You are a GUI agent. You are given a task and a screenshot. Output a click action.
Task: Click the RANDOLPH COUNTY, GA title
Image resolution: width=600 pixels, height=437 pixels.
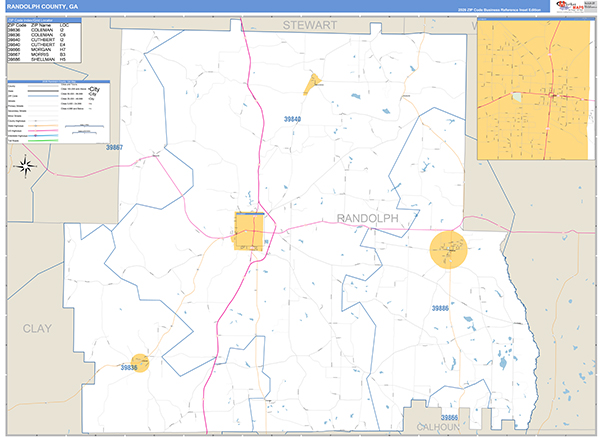42,7
